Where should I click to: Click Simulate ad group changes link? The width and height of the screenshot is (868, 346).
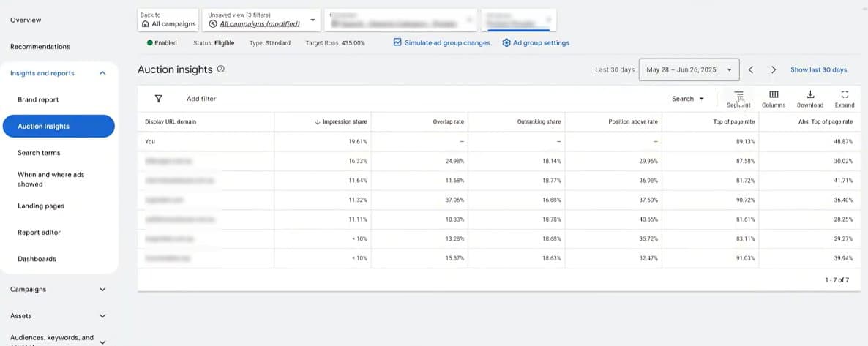(x=441, y=43)
